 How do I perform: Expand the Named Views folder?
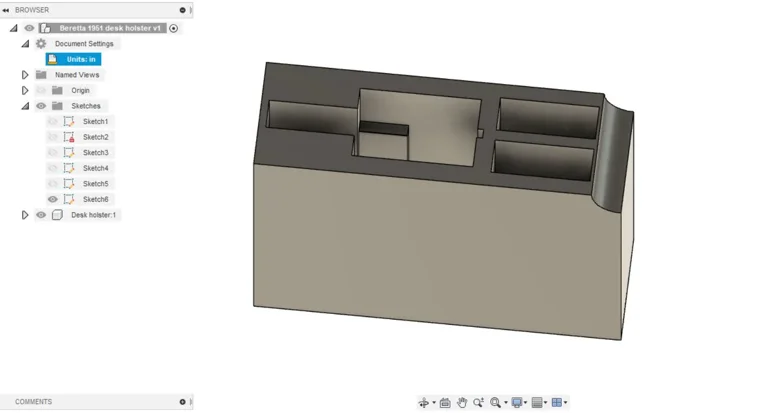(x=25, y=75)
